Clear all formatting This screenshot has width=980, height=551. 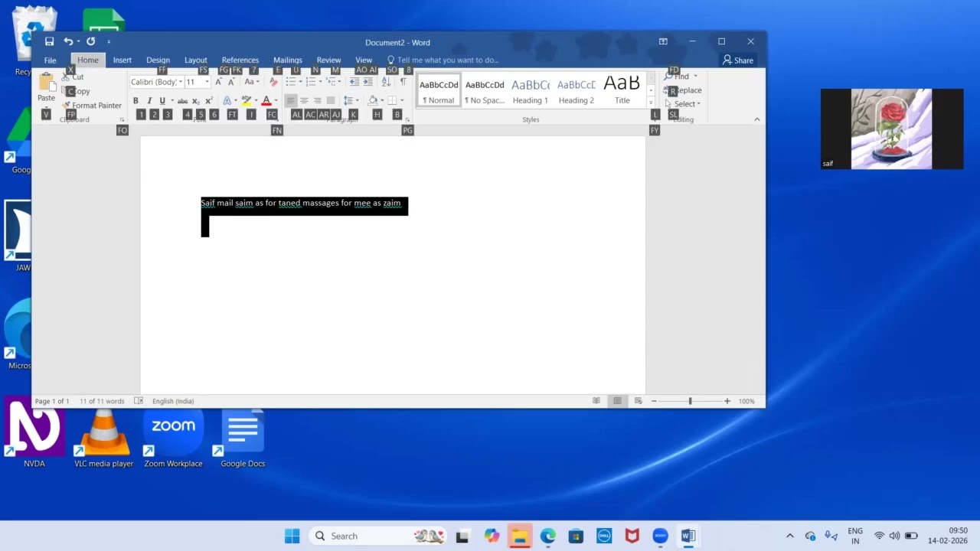tap(273, 82)
